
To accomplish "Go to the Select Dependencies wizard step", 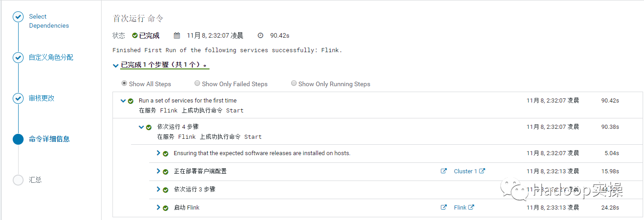I will click(x=49, y=21).
